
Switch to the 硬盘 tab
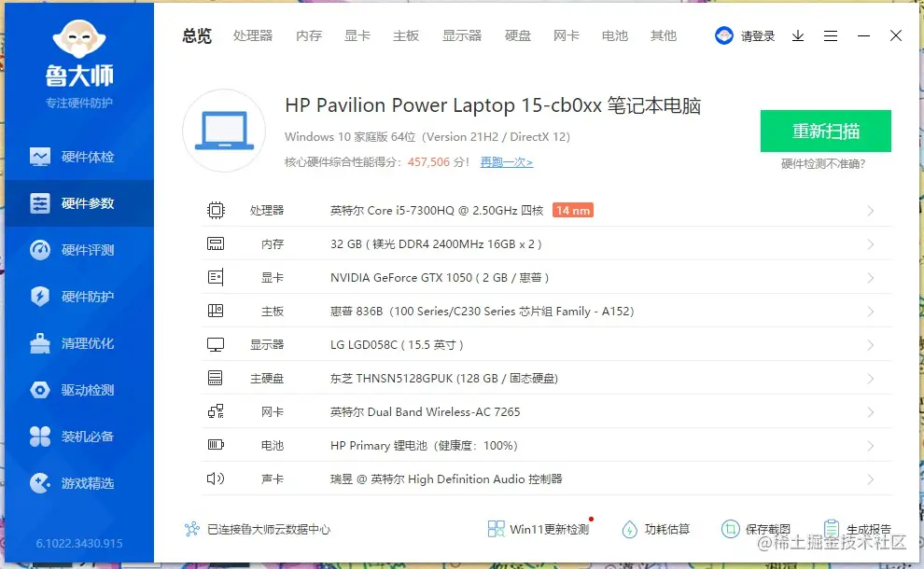point(518,36)
